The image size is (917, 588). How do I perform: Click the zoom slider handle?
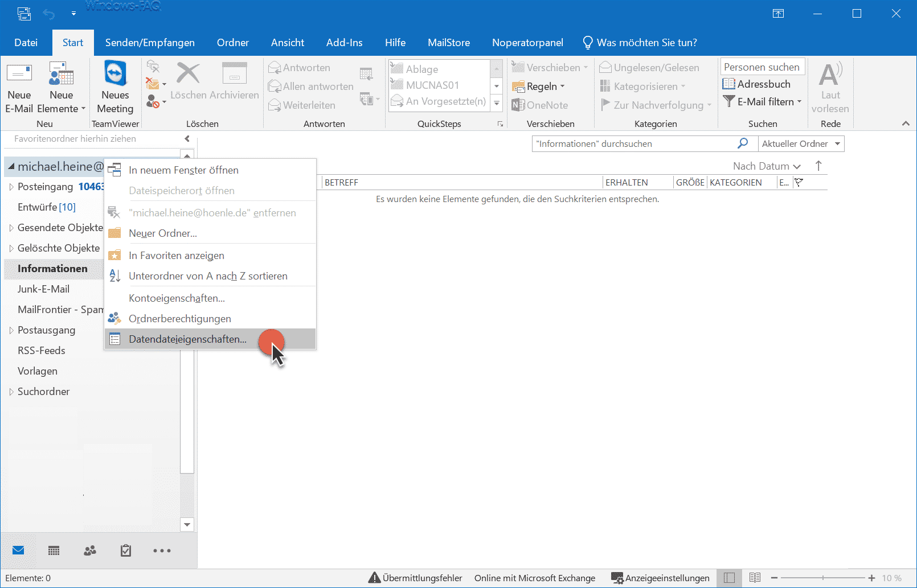tap(823, 578)
